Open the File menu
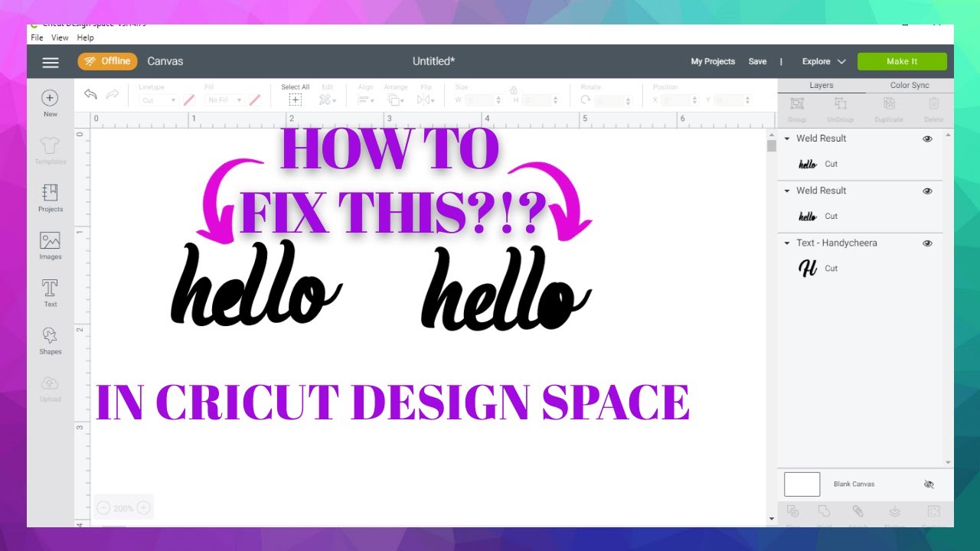 [38, 37]
